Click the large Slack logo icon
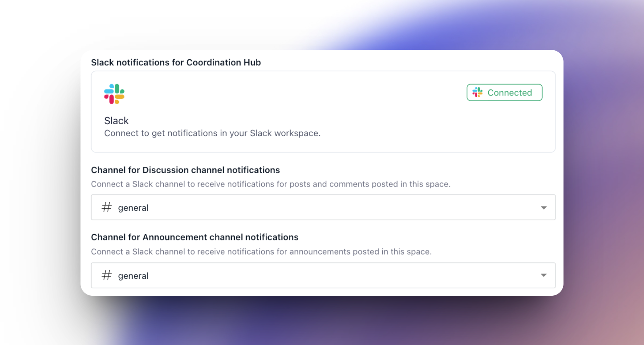The width and height of the screenshot is (644, 345). pyautogui.click(x=114, y=94)
